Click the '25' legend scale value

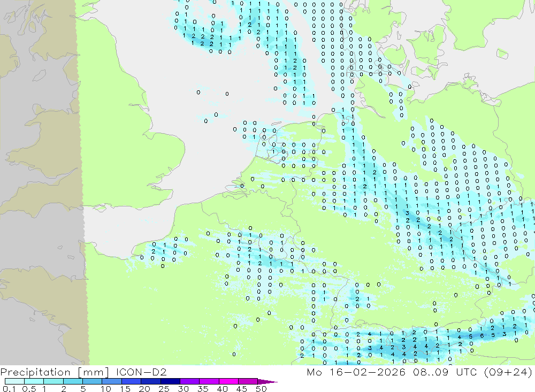coord(164,389)
